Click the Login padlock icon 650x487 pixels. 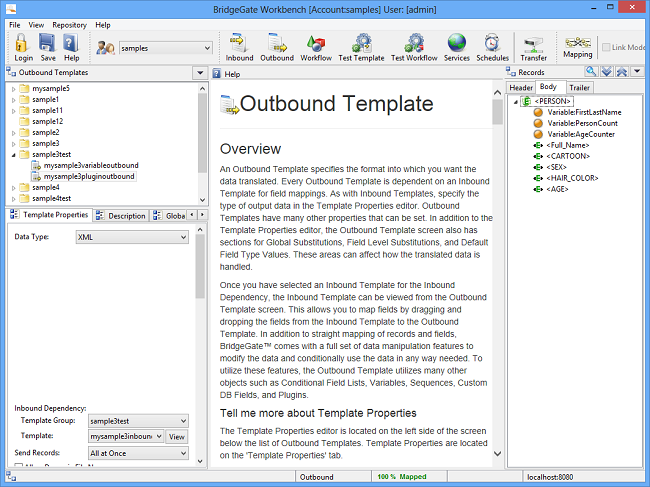[22, 43]
